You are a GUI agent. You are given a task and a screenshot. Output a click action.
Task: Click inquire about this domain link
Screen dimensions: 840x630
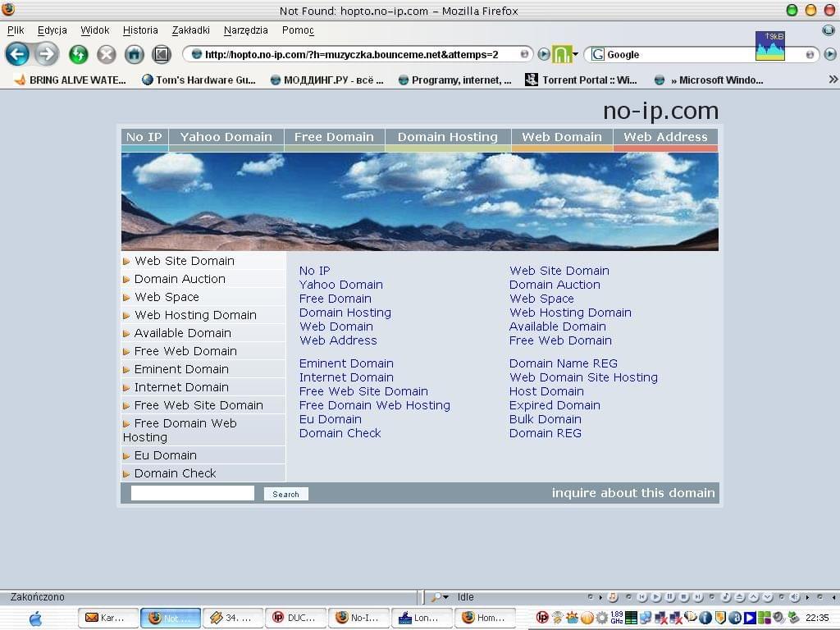pos(633,493)
